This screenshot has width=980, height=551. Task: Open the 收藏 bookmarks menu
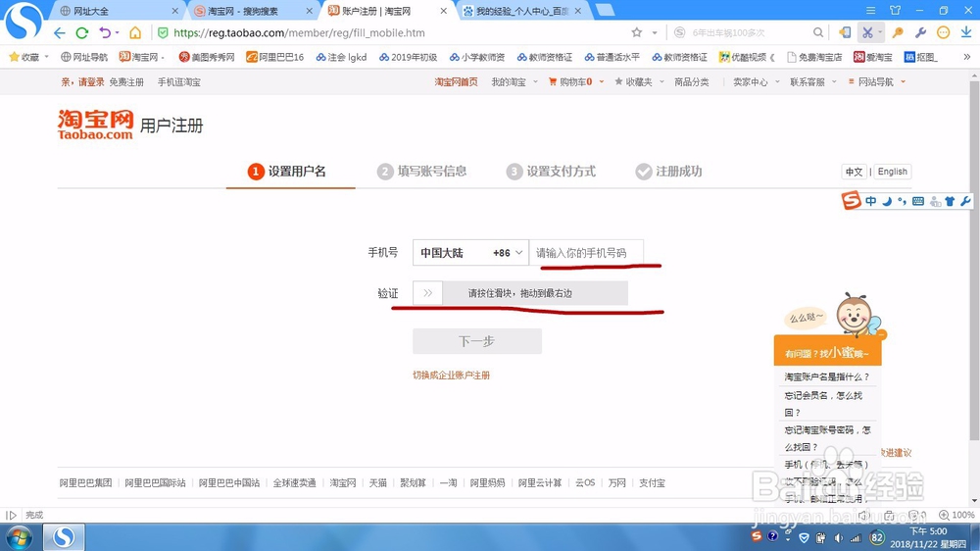click(28, 57)
